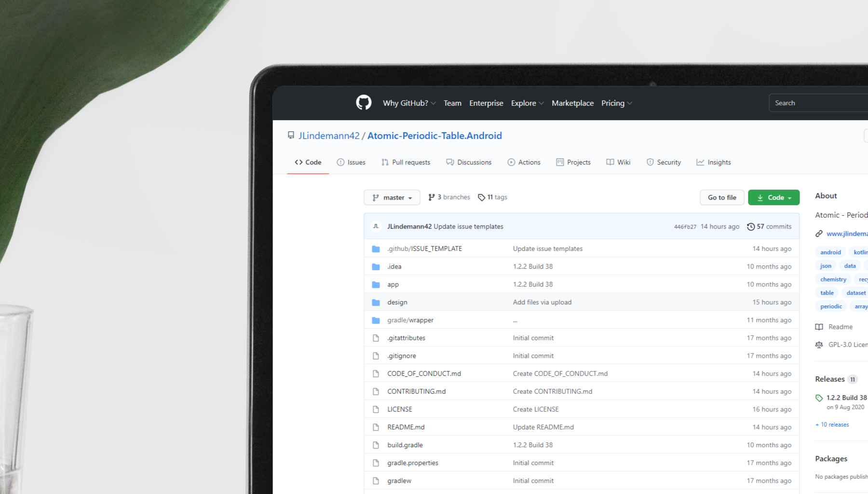Click the file icon for gradlew
Image resolution: width=868 pixels, height=494 pixels.
[x=376, y=481]
